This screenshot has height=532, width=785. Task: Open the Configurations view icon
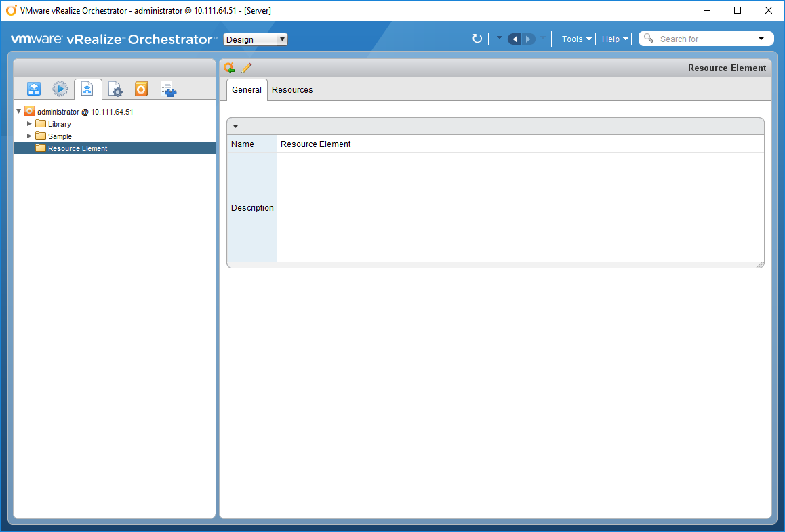click(x=115, y=89)
